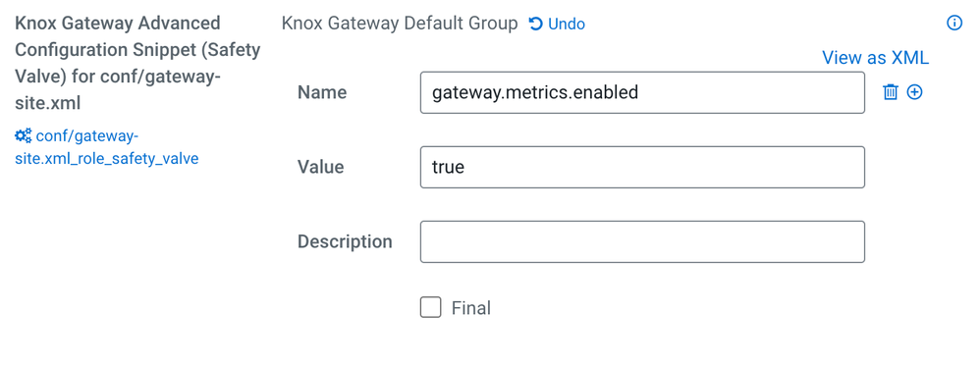Place cursor after the word true
Image resolution: width=980 pixels, height=365 pixels.
tap(465, 167)
